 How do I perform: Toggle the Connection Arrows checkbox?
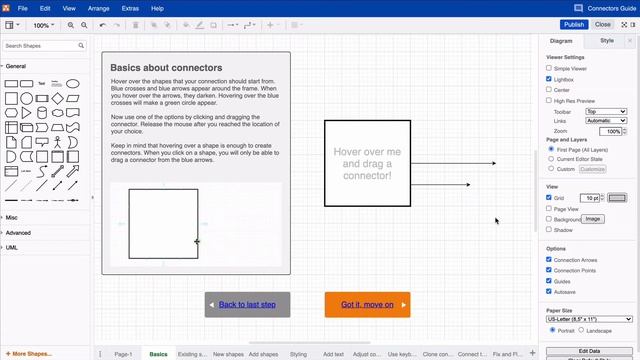(x=549, y=259)
